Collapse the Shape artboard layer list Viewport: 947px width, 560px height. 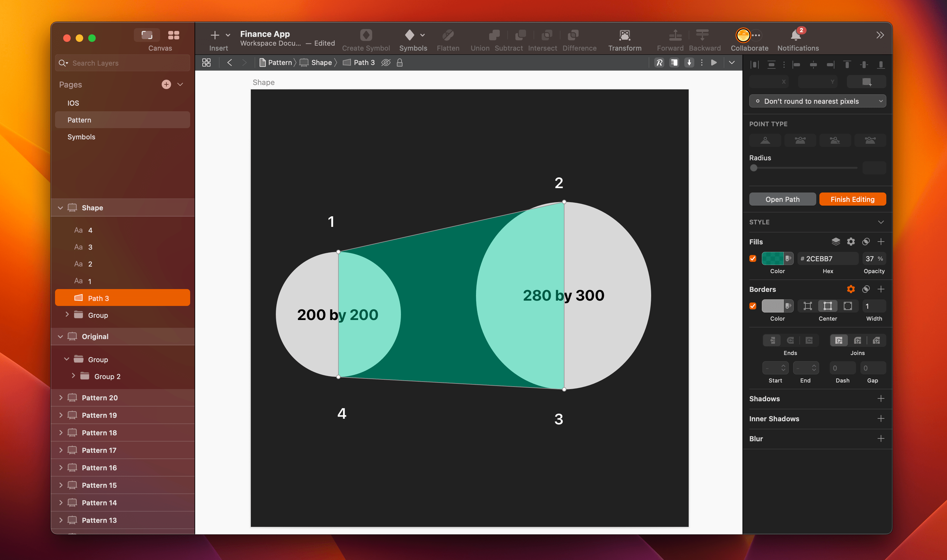point(60,208)
